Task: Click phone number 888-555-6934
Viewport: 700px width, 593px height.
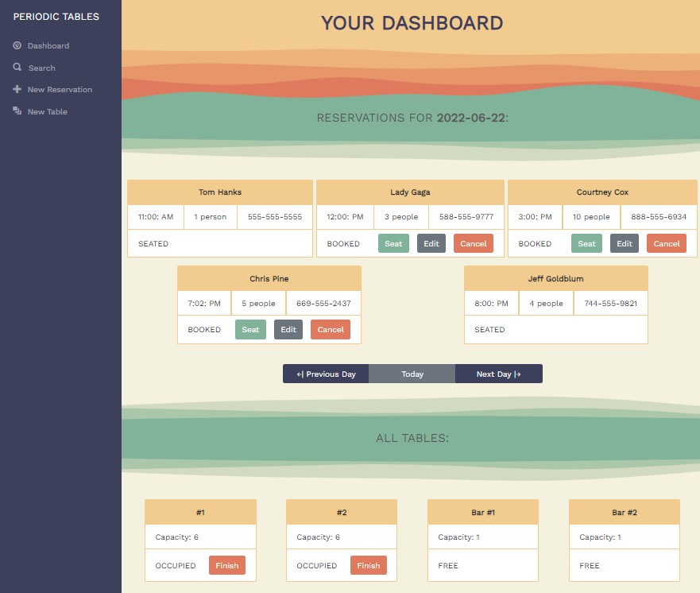Action: tap(659, 216)
